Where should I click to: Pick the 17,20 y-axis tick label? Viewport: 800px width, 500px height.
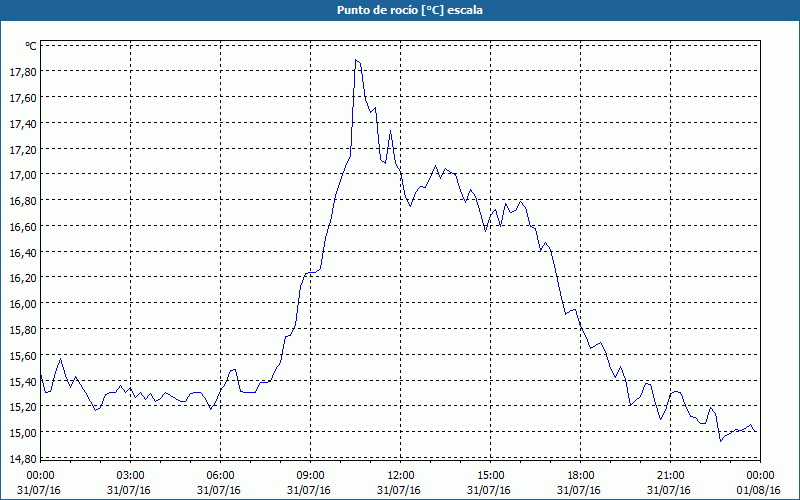(23, 149)
